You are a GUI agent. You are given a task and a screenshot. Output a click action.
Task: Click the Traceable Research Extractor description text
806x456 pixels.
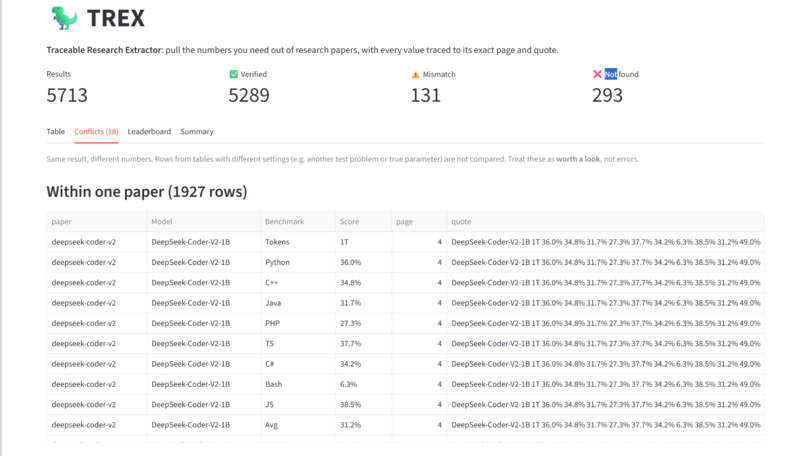coord(302,50)
